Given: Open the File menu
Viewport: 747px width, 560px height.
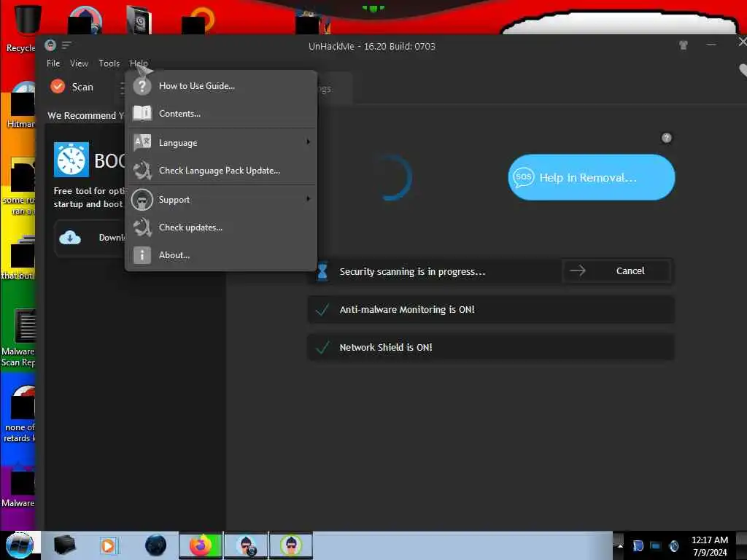Looking at the screenshot, I should [x=53, y=63].
